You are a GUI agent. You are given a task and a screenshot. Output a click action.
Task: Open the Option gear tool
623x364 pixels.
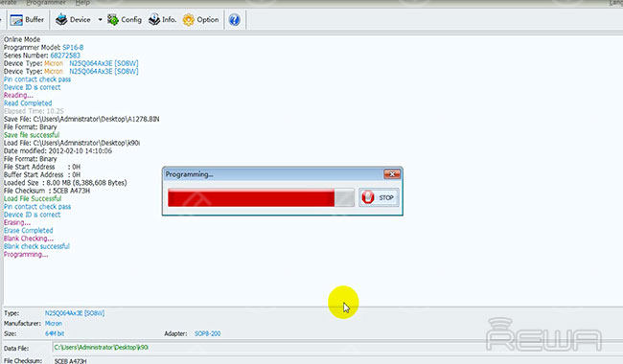click(200, 19)
